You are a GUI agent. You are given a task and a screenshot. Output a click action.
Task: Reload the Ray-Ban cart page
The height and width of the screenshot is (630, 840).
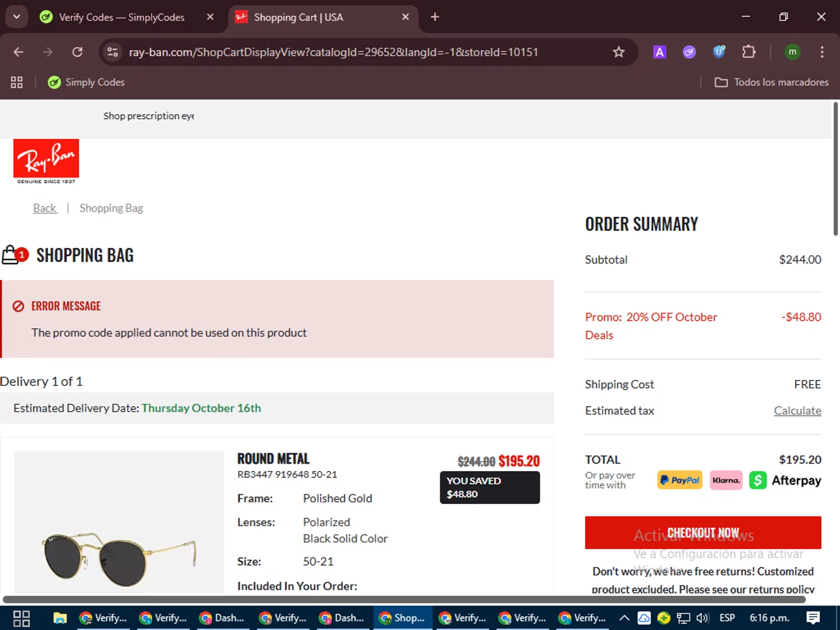[77, 52]
